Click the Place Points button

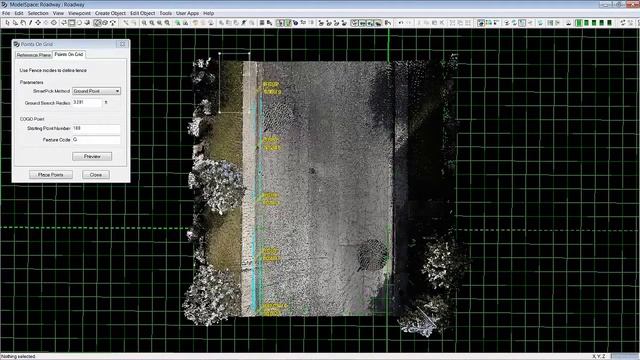click(x=51, y=175)
